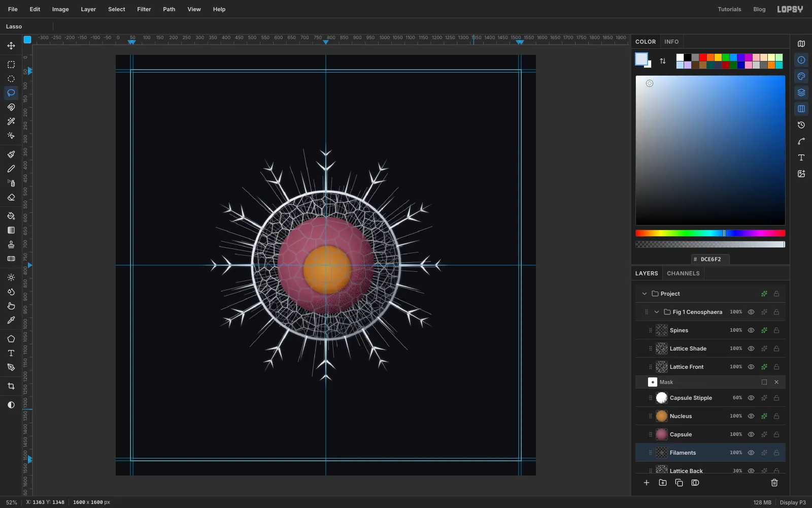Select the Move tool
The height and width of the screenshot is (508, 812).
11,46
